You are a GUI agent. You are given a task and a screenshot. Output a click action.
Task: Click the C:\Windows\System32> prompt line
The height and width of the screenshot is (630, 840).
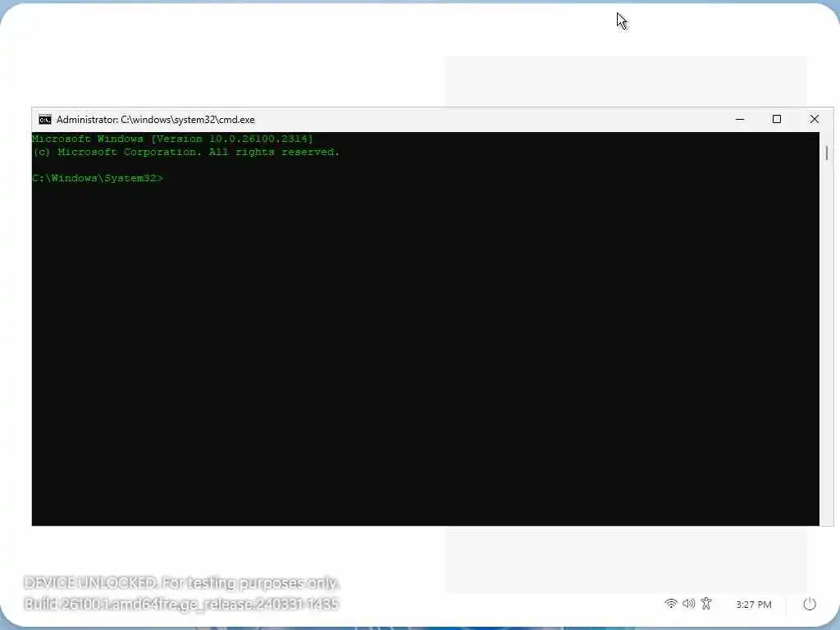98,178
